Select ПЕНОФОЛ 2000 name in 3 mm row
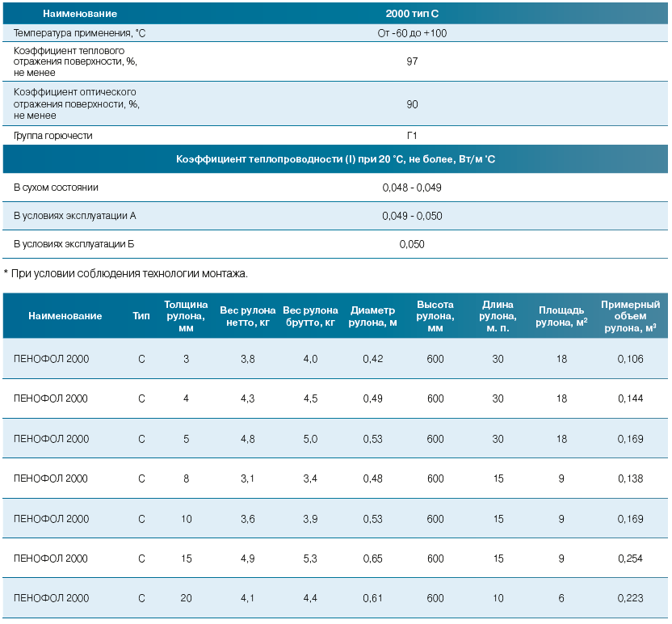The width and height of the screenshot is (672, 624). [52, 359]
